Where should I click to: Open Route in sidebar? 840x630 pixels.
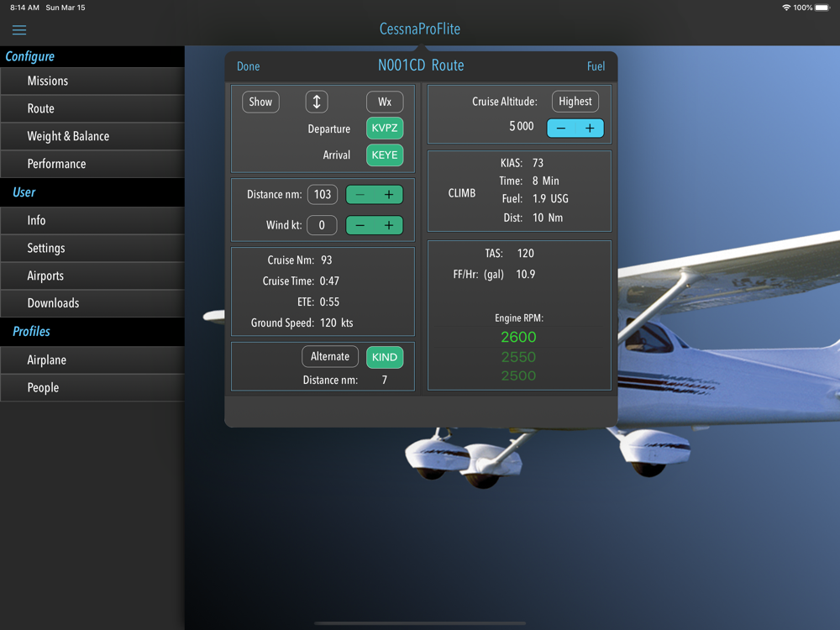click(x=92, y=108)
